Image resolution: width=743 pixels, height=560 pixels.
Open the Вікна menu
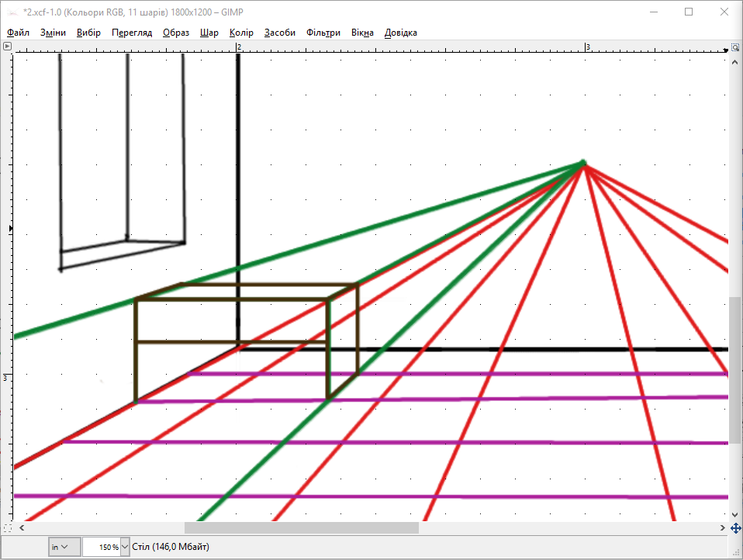pyautogui.click(x=362, y=33)
